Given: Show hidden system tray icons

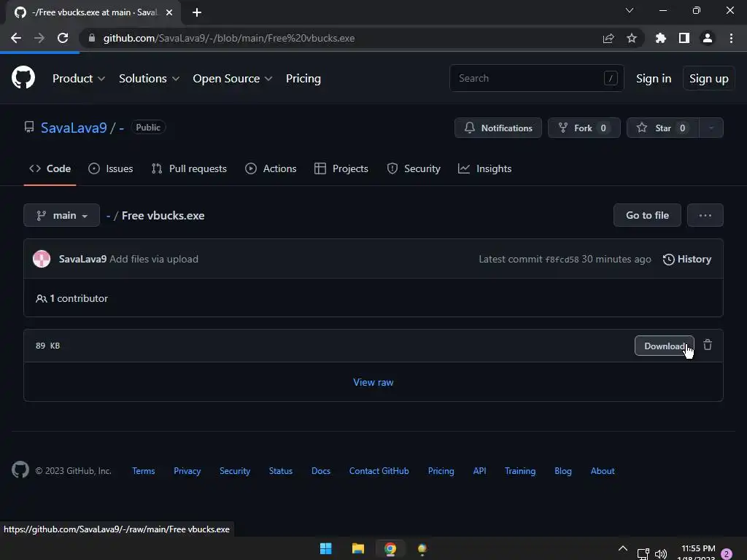Looking at the screenshot, I should coord(623,548).
